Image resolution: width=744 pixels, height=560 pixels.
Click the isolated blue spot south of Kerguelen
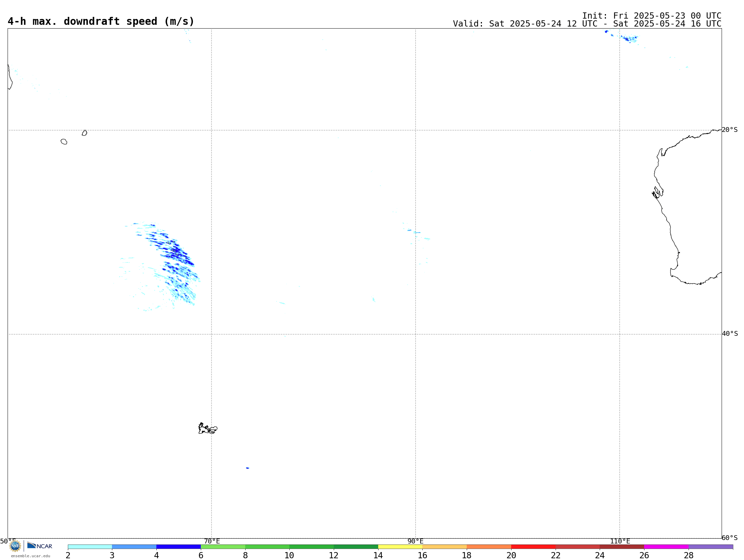click(x=248, y=468)
